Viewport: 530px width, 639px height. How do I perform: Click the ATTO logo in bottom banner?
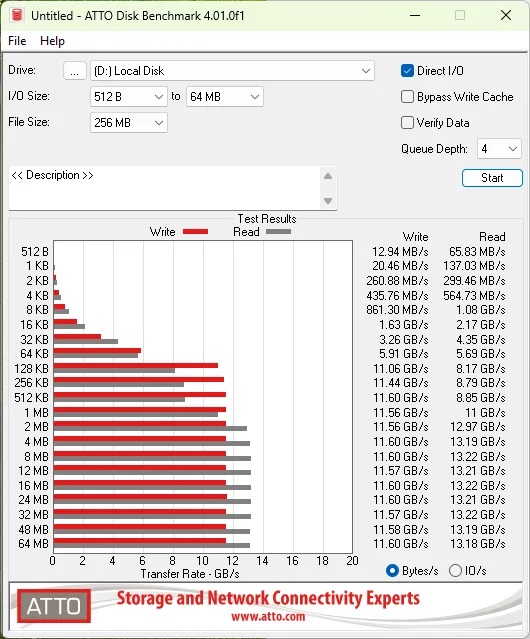pyautogui.click(x=54, y=606)
